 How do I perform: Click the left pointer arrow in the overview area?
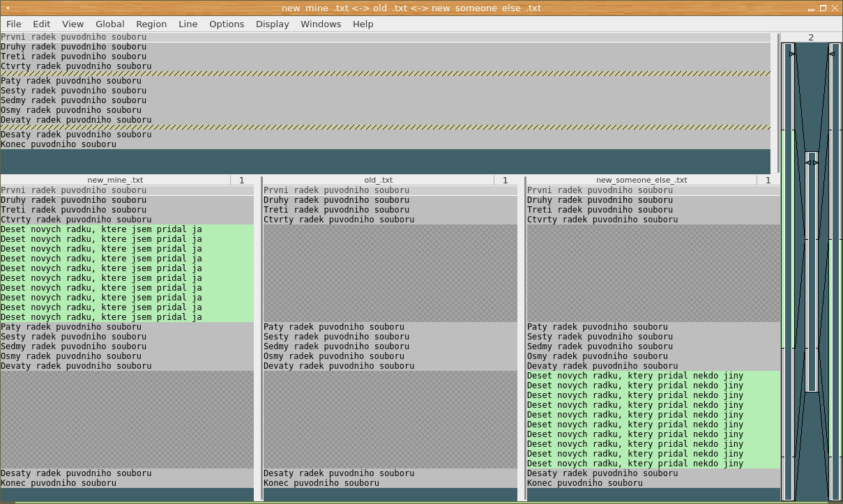(x=792, y=54)
